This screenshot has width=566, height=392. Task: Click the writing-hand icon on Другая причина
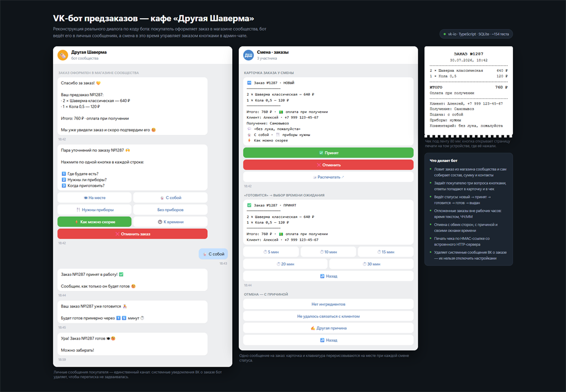pyautogui.click(x=313, y=328)
